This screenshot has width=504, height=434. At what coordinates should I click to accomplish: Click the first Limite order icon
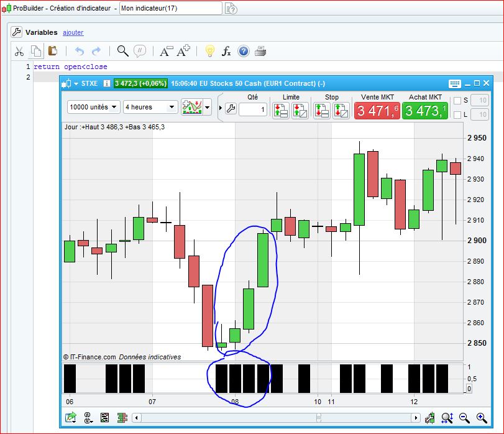pos(281,110)
